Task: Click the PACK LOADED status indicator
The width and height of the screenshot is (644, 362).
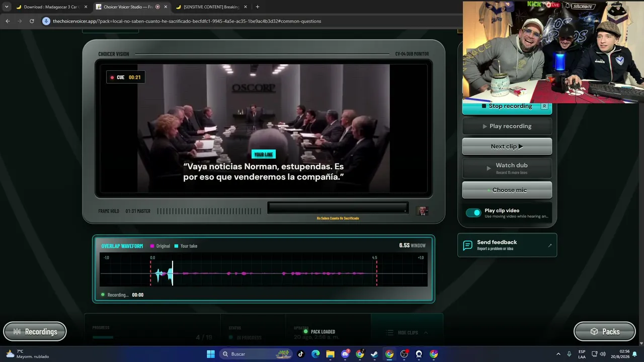Action: click(319, 332)
